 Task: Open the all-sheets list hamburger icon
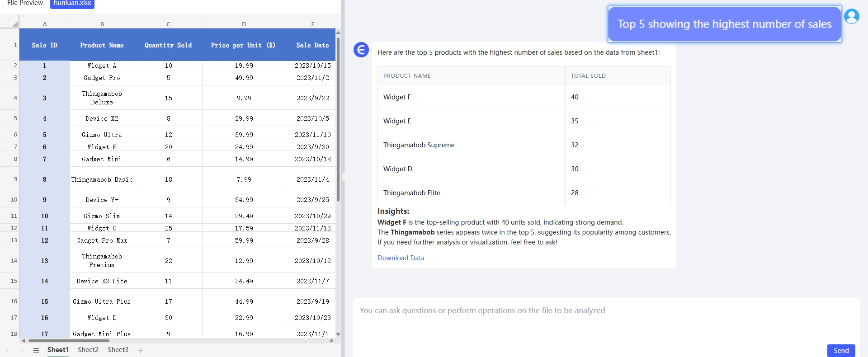36,350
